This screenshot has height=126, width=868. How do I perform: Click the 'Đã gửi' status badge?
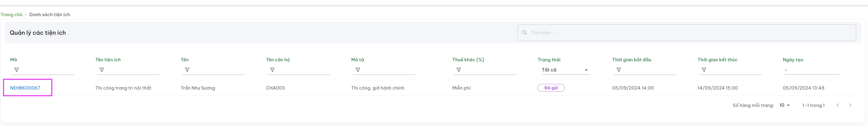(551, 88)
